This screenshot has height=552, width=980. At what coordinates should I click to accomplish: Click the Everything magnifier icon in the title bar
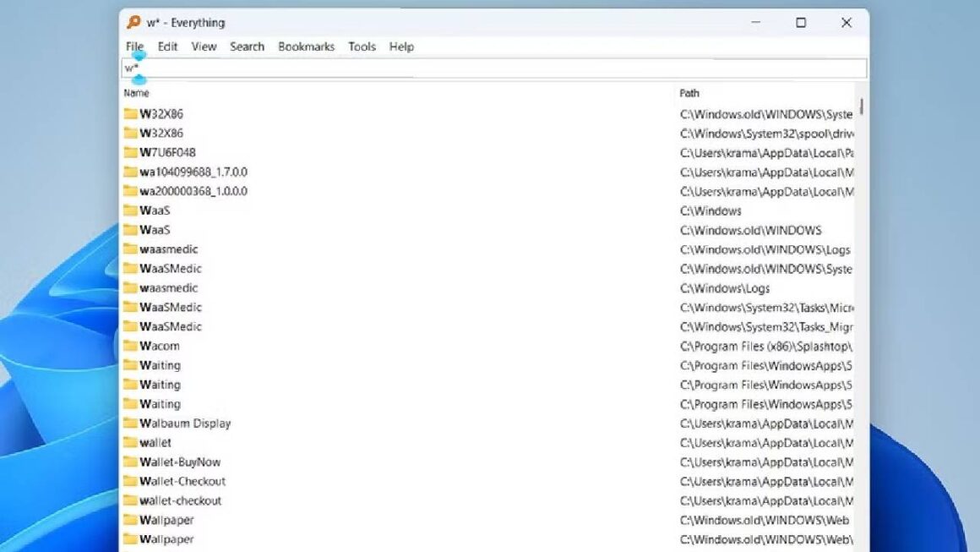(x=133, y=23)
